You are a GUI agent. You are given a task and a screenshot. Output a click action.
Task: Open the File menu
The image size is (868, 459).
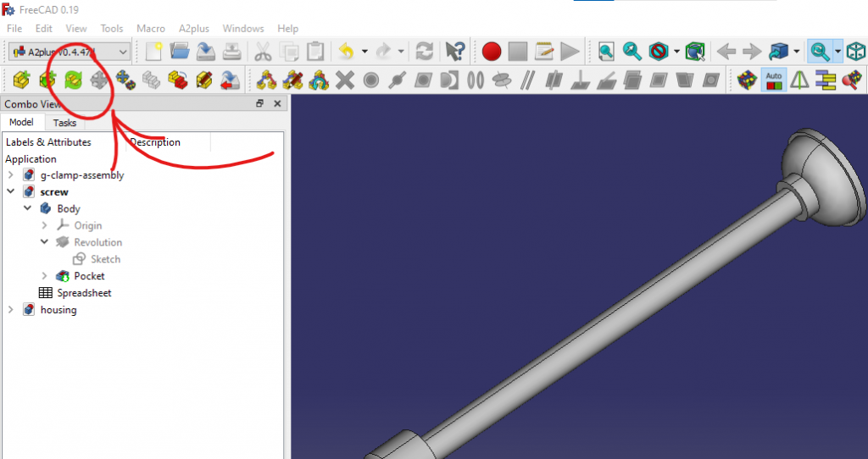click(x=14, y=28)
